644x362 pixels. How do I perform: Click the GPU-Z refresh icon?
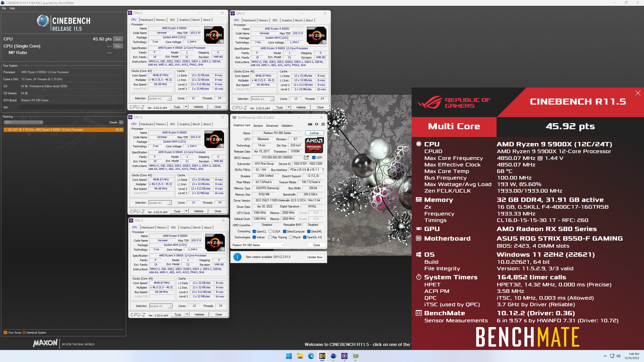coord(317,124)
